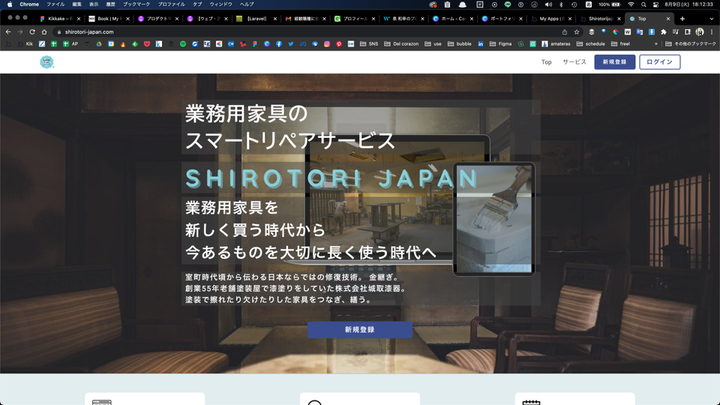Open the ウィンドウ menu
This screenshot has width=720, height=405.
[221, 5]
